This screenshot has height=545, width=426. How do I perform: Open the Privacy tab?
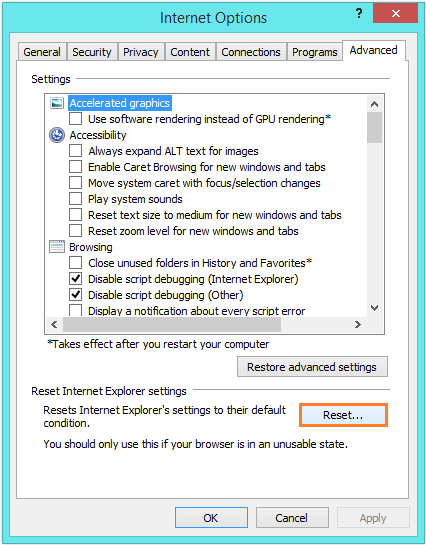pos(141,52)
